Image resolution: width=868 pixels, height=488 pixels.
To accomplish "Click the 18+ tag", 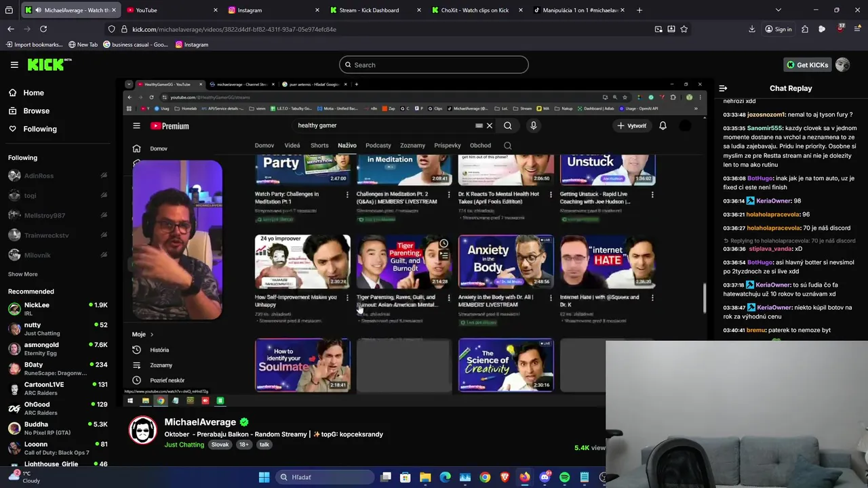I will point(243,445).
